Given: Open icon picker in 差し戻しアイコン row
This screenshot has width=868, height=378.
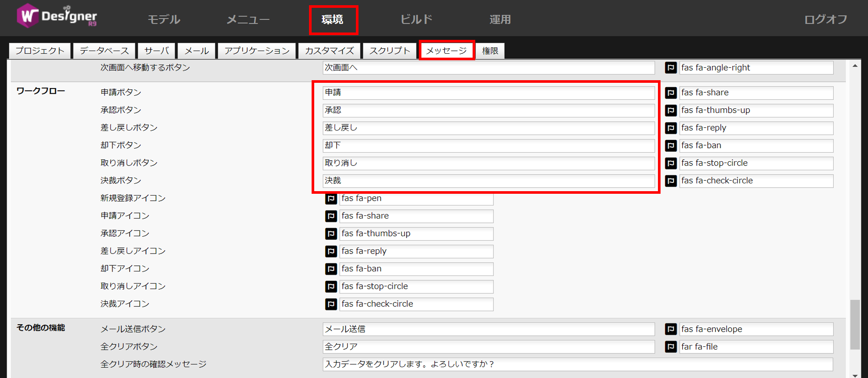Looking at the screenshot, I should [x=331, y=251].
